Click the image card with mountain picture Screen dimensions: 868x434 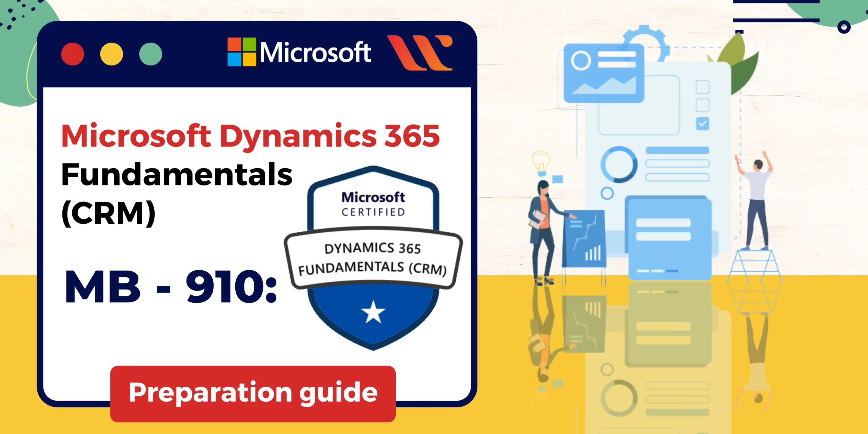tap(604, 73)
